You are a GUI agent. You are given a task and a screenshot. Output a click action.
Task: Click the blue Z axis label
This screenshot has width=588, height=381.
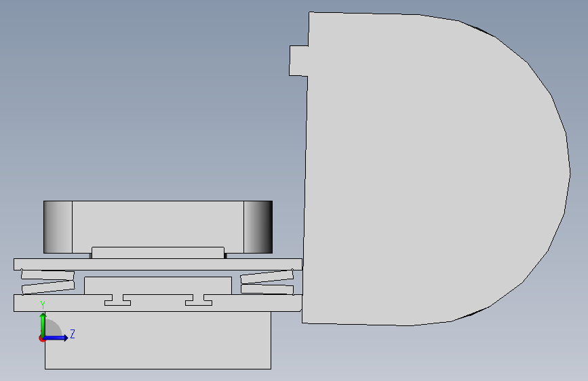[73, 334]
